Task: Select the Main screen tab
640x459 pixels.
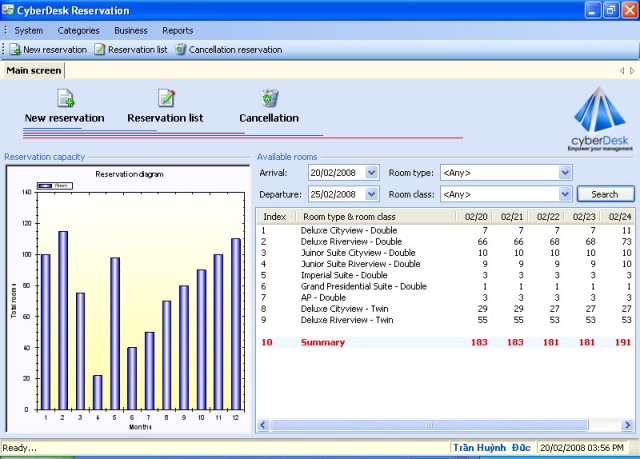Action: 32,70
